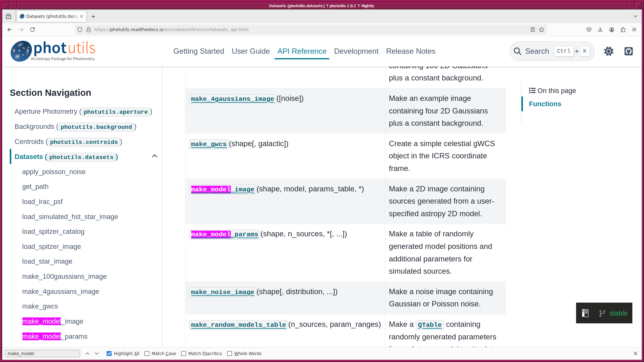
Task: Click the Read the Docs flyout book icon
Action: click(585, 313)
